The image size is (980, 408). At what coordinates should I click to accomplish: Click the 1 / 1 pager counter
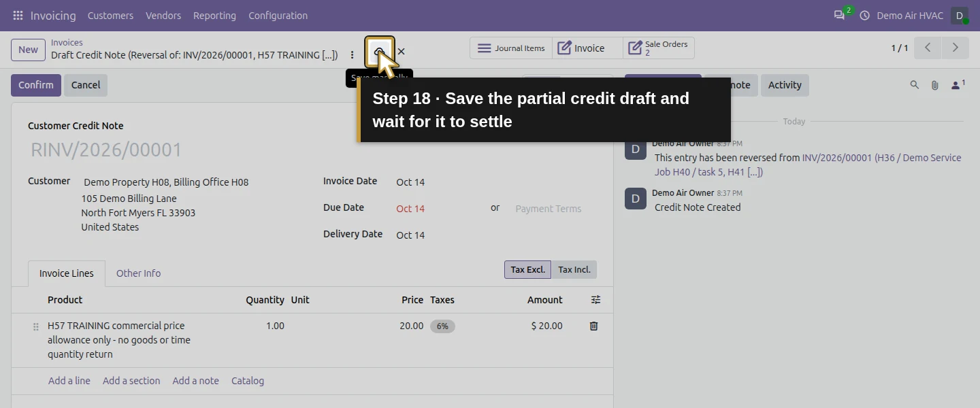[x=900, y=48]
